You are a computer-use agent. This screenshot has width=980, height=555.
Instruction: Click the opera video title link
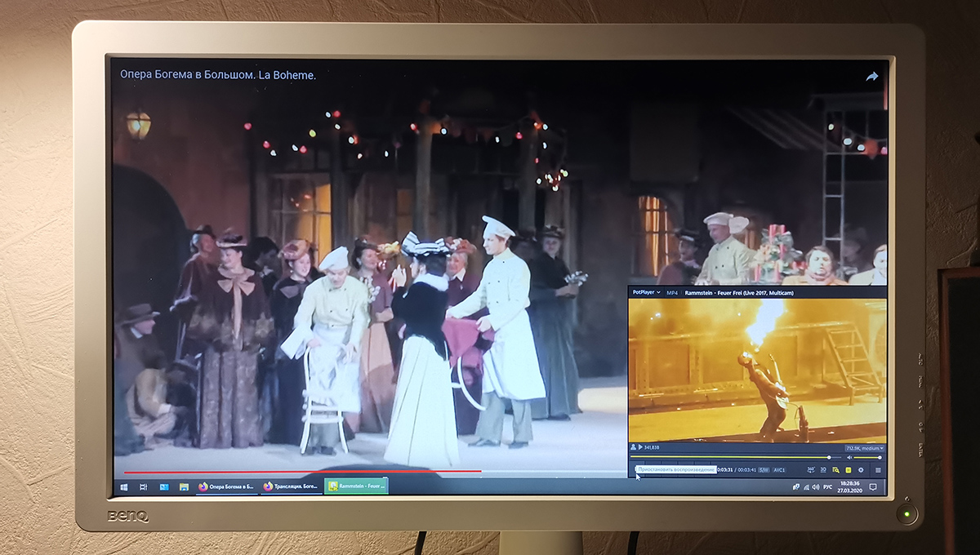[218, 75]
